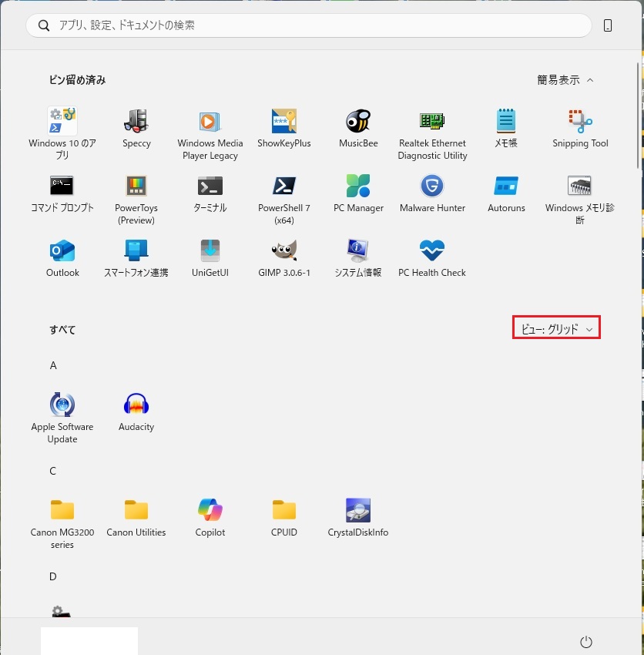This screenshot has height=655, width=644.
Task: Launch UniGetUI
Action: coord(210,257)
